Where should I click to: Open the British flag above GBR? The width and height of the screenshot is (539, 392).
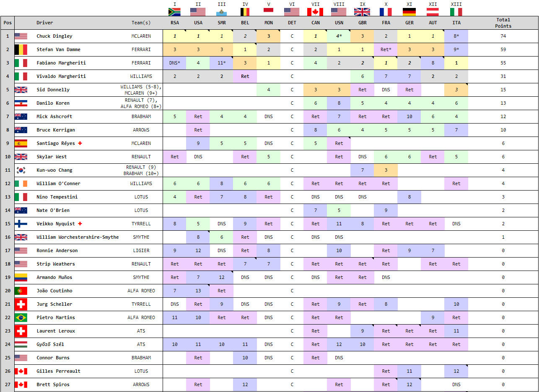[363, 12]
